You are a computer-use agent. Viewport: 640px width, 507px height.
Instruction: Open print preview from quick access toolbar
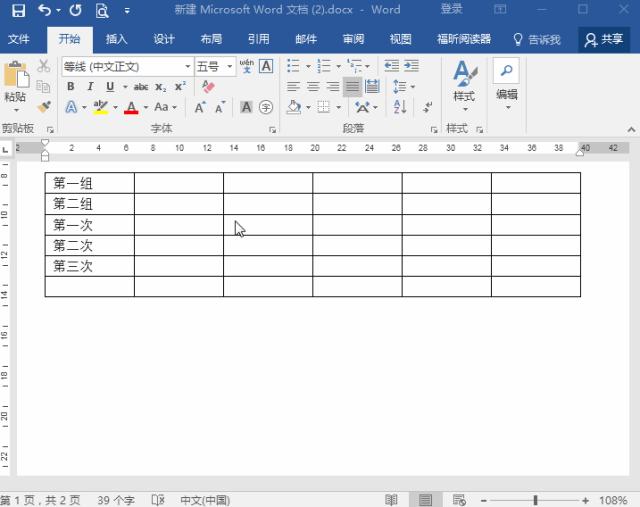click(102, 11)
